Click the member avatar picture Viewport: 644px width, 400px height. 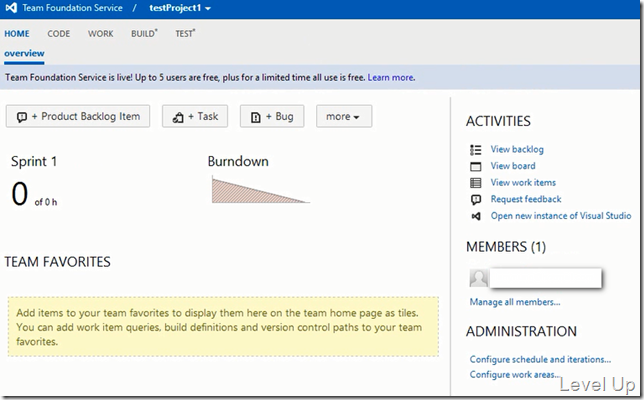click(479, 278)
